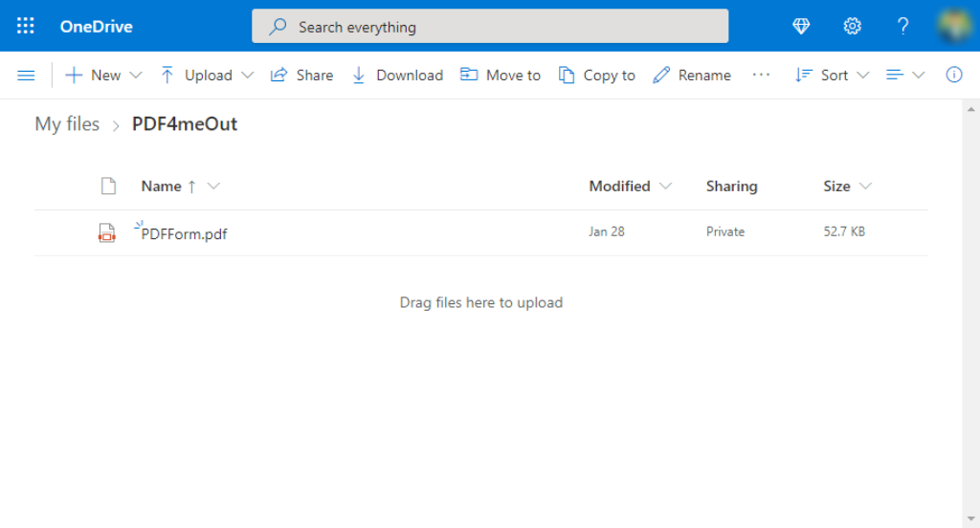Click Download in the command bar

coord(398,75)
